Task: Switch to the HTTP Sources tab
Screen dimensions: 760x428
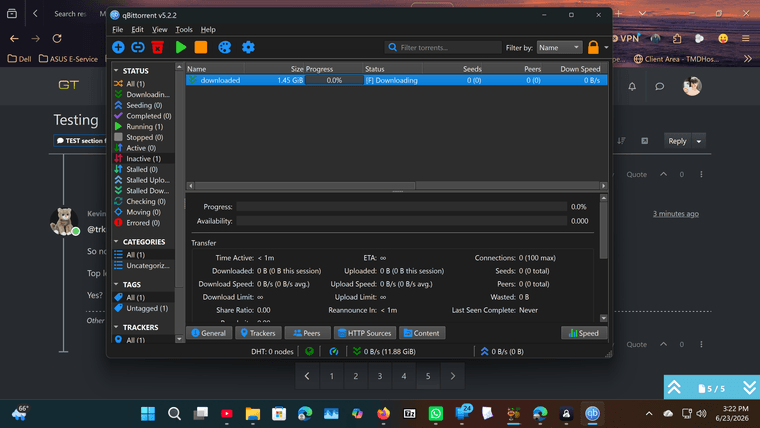Action: click(364, 333)
